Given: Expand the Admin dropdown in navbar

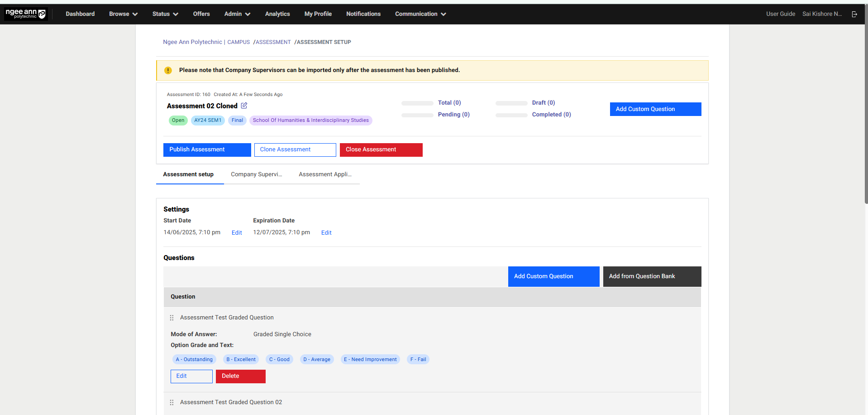Looking at the screenshot, I should tap(237, 14).
